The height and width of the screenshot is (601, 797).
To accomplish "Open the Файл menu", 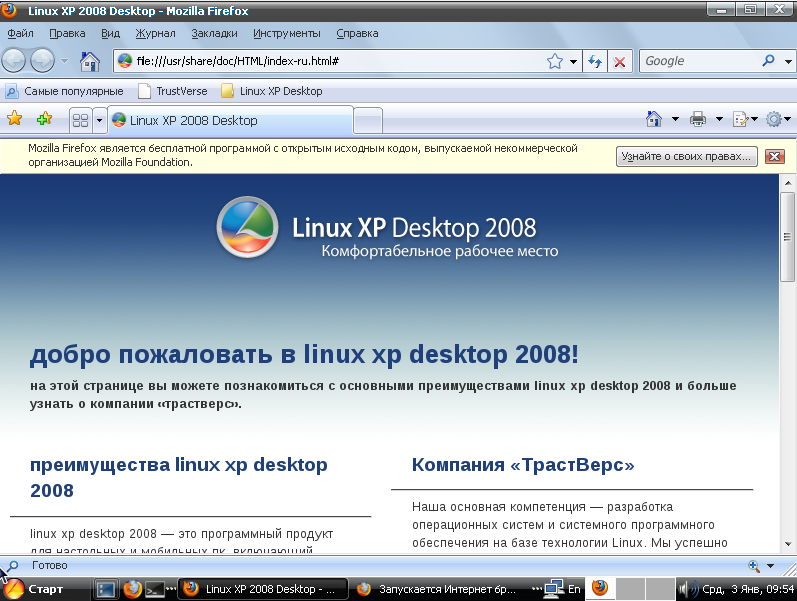I will 20,34.
